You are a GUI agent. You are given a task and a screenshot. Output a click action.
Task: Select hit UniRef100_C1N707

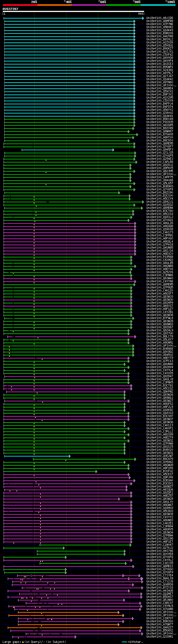pos(160,618)
